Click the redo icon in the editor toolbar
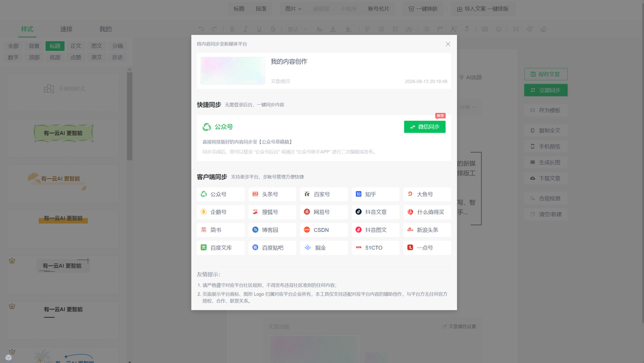 (x=215, y=29)
